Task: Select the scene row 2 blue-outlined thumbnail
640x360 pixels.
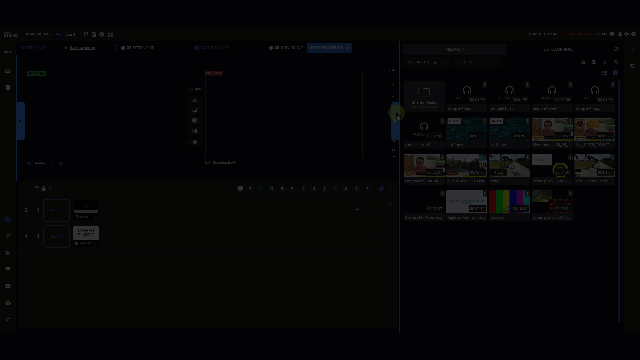Action: [x=56, y=210]
